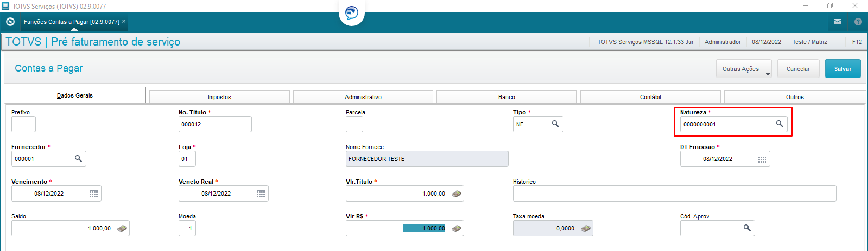Switch to Banco tab
Image resolution: width=868 pixels, height=251 pixels.
click(x=506, y=97)
